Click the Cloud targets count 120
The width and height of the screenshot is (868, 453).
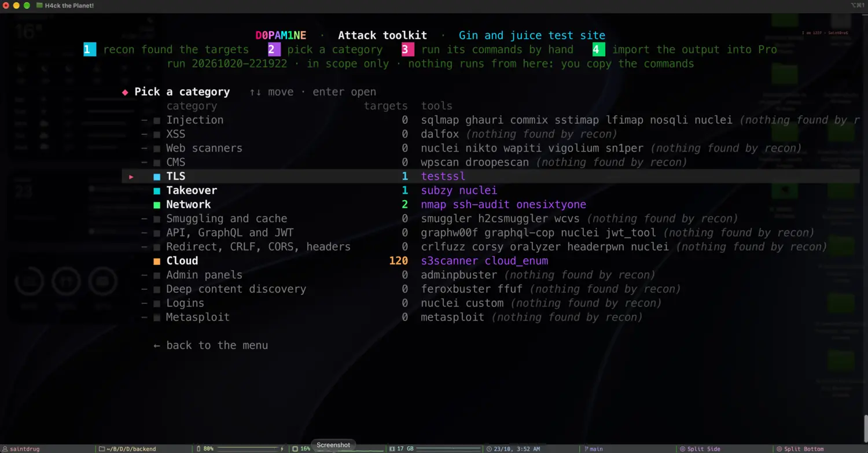[x=399, y=261]
